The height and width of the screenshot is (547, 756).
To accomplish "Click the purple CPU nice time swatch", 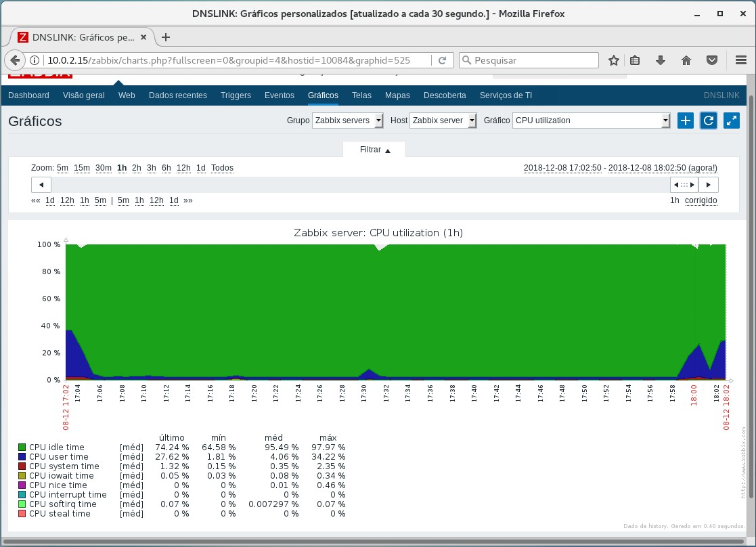I will click(22, 485).
